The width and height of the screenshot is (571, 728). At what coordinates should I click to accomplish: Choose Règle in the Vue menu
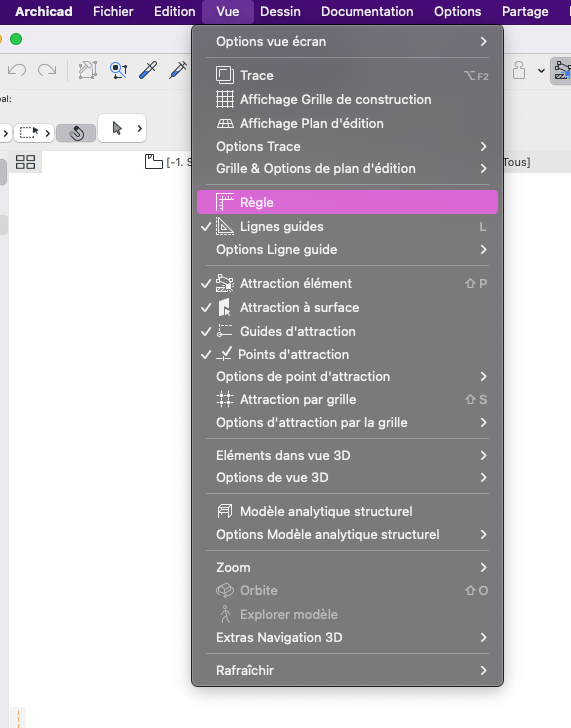click(x=347, y=202)
